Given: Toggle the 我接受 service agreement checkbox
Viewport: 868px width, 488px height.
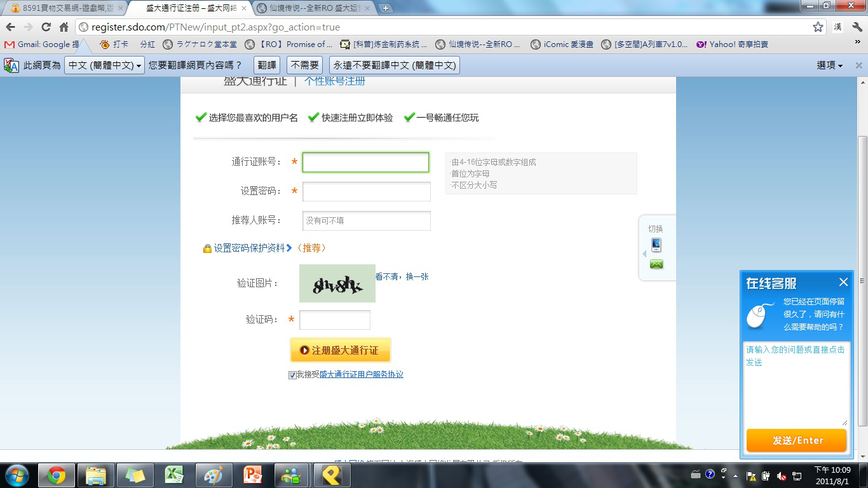Looking at the screenshot, I should 292,375.
